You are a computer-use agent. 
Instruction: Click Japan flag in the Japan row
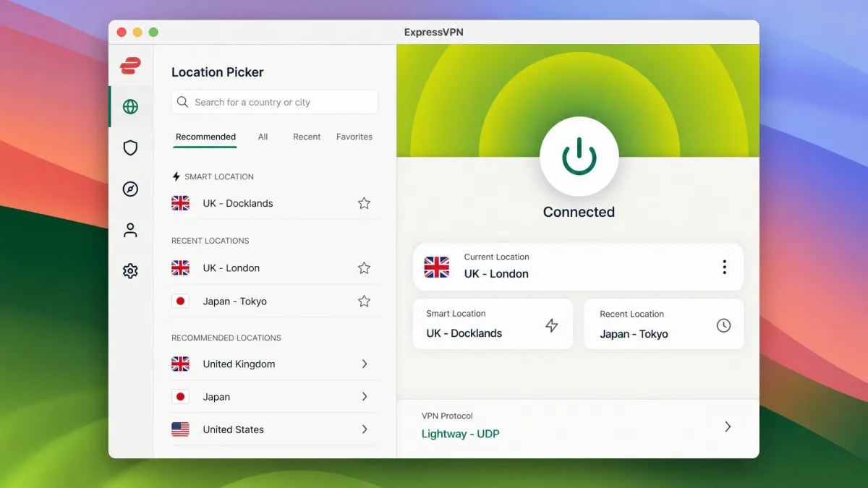(x=180, y=397)
